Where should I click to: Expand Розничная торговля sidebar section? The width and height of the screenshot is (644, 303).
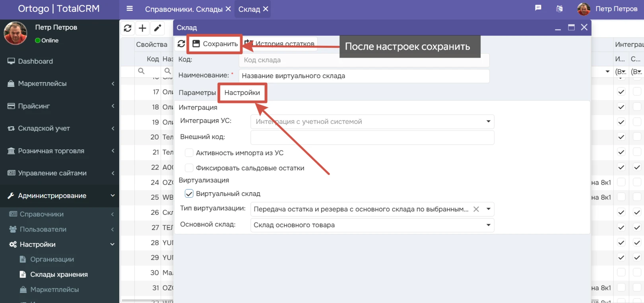tap(113, 151)
